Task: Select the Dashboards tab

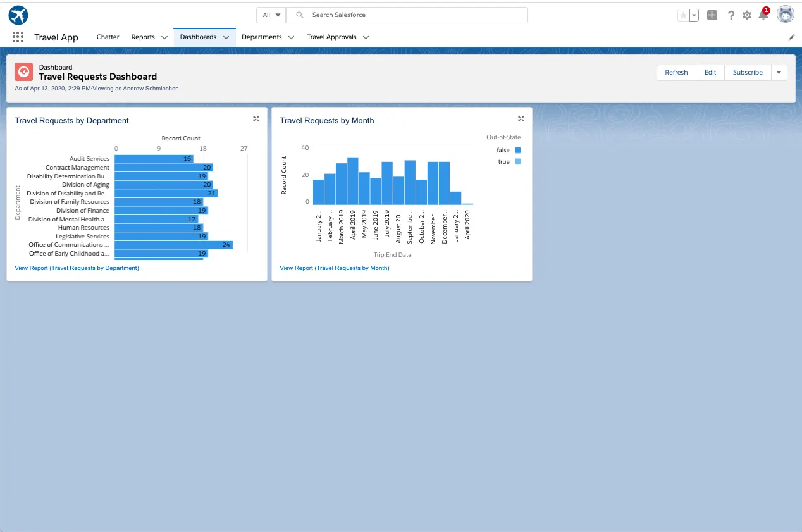Action: tap(198, 37)
